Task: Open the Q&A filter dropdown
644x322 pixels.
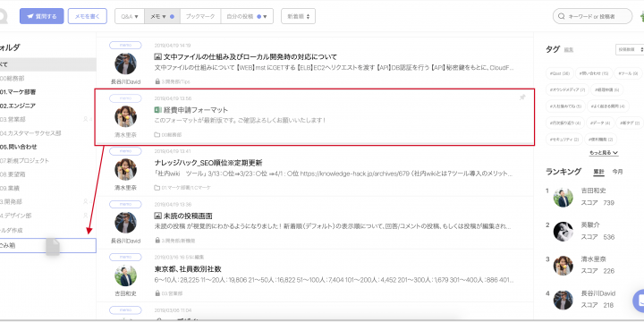Action: point(130,16)
